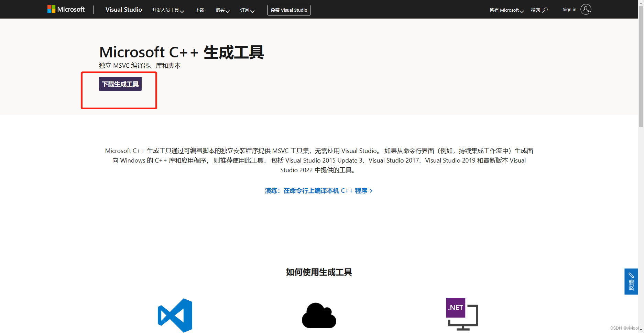Click the 搜索 magnifier icon
Image resolution: width=644 pixels, height=333 pixels.
[545, 10]
